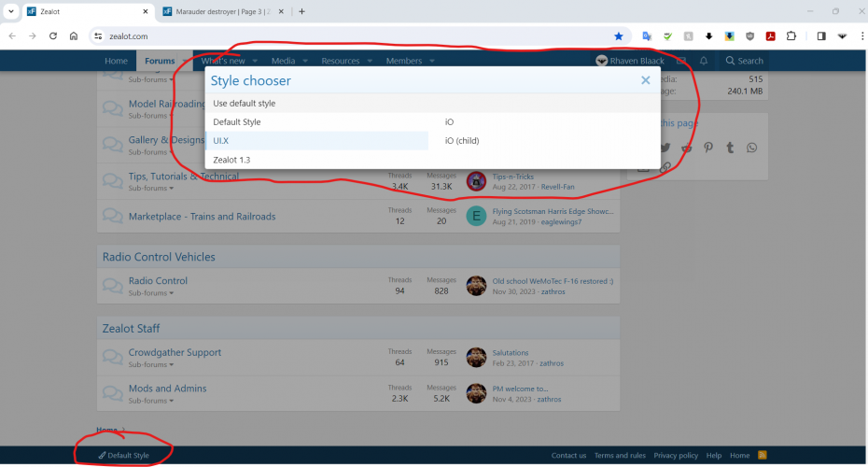Viewport: 868px width, 467px height.
Task: Open a new browser tab
Action: pos(301,11)
